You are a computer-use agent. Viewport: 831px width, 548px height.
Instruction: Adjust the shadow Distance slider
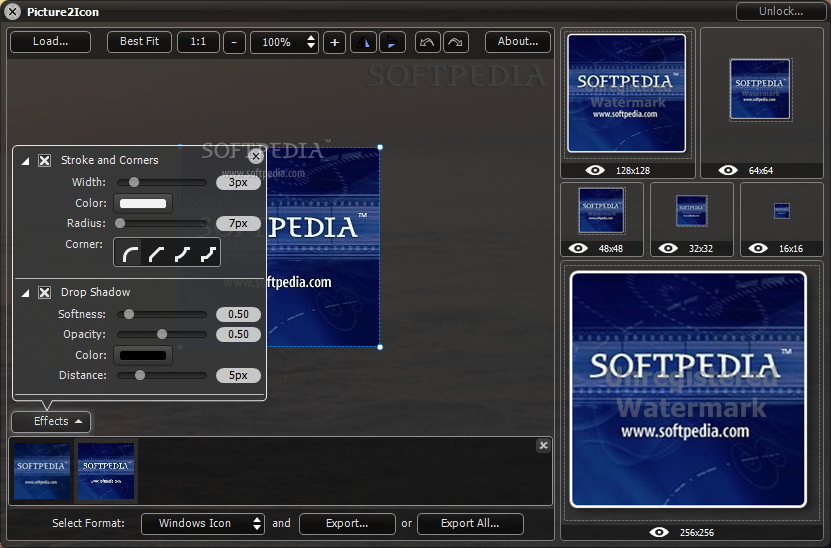[162, 375]
